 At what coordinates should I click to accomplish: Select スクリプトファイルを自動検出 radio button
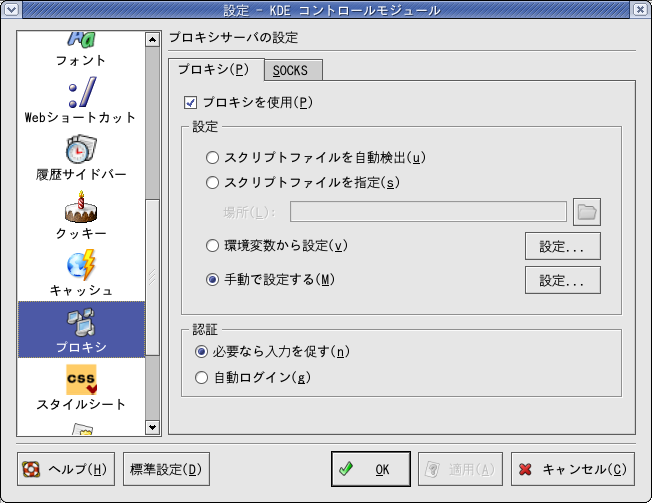212,158
